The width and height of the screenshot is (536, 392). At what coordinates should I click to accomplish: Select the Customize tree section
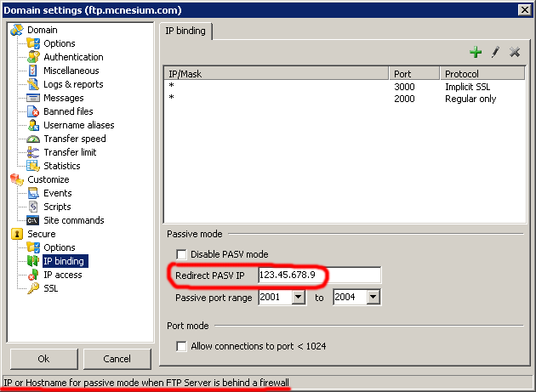(x=48, y=179)
